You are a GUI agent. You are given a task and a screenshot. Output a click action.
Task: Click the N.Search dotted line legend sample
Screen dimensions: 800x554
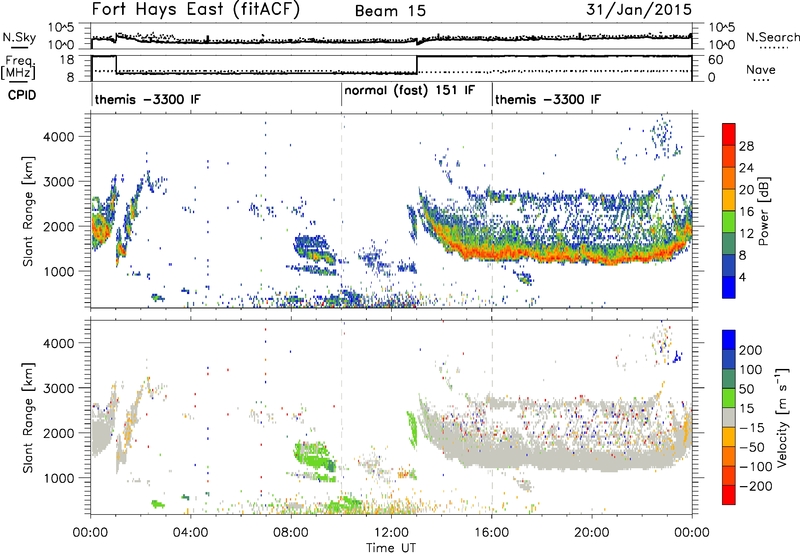pyautogui.click(x=774, y=48)
